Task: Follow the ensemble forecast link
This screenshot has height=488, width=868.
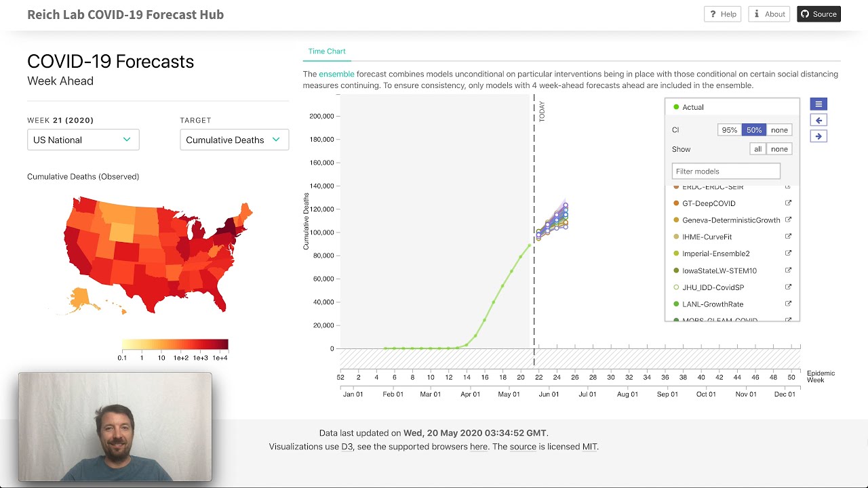Action: coord(336,74)
